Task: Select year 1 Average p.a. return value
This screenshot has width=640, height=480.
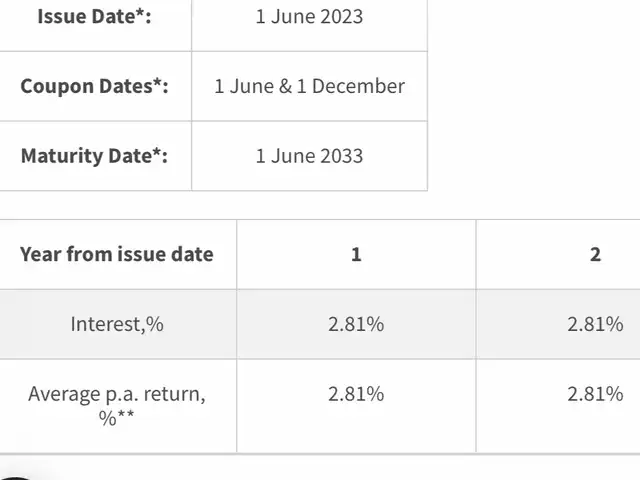Action: click(x=356, y=394)
